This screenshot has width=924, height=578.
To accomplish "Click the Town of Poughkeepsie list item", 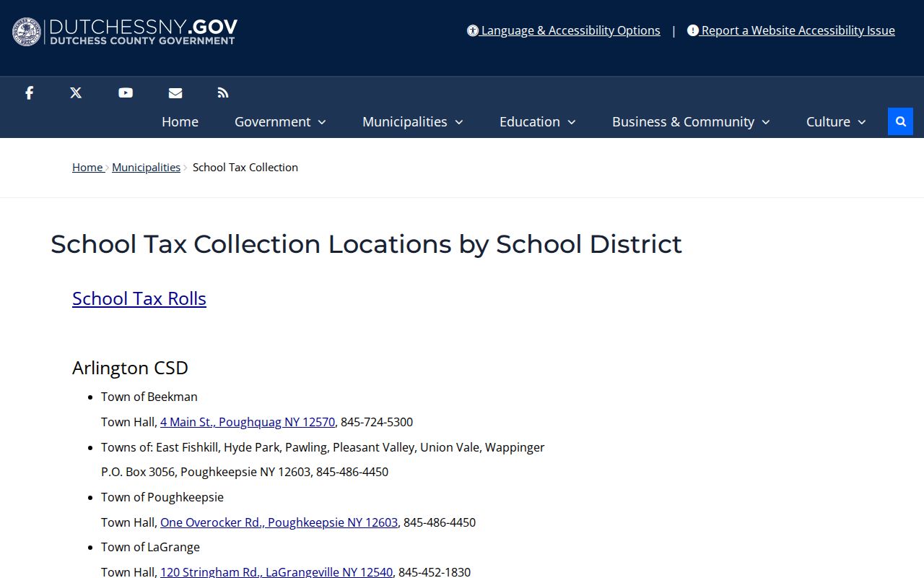I will click(162, 497).
